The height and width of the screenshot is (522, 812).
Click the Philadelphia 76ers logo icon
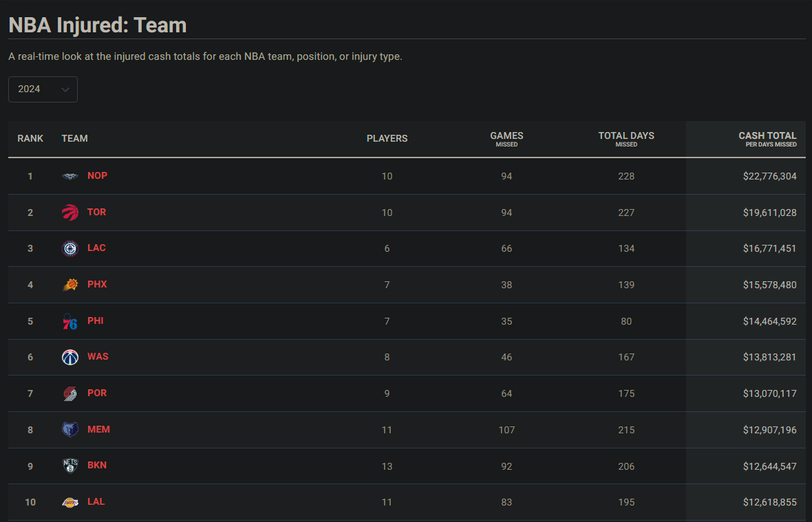click(70, 321)
